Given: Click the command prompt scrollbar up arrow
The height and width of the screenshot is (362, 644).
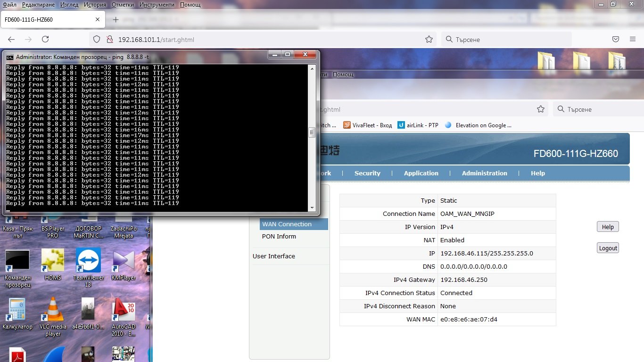Looking at the screenshot, I should tap(312, 68).
